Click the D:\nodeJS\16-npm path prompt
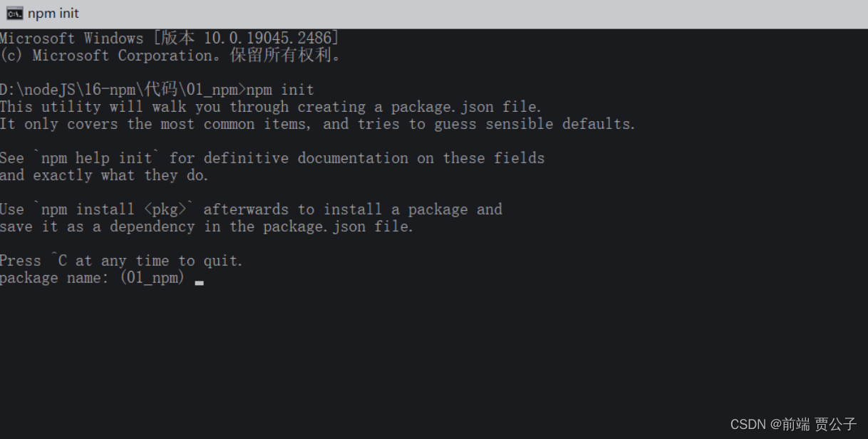 click(x=123, y=90)
